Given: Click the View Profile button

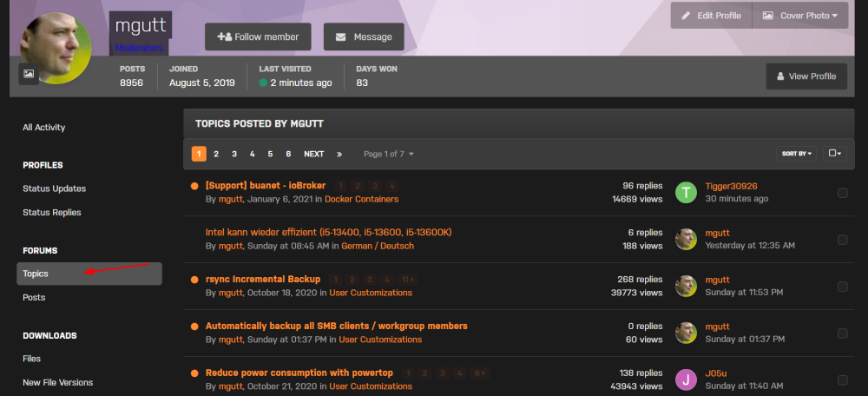Looking at the screenshot, I should [x=806, y=76].
